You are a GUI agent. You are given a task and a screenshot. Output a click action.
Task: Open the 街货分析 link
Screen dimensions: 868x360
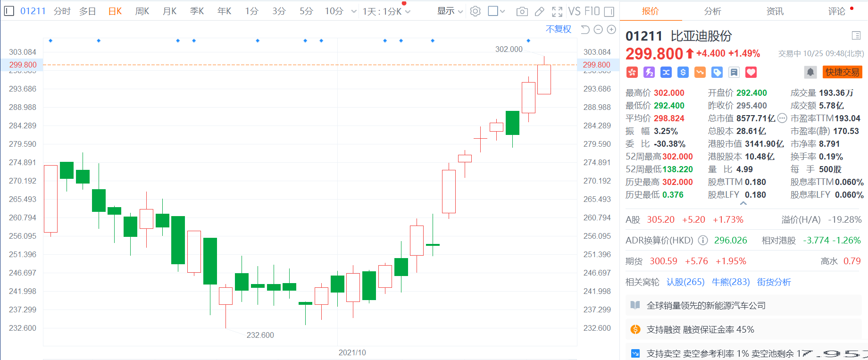[774, 282]
